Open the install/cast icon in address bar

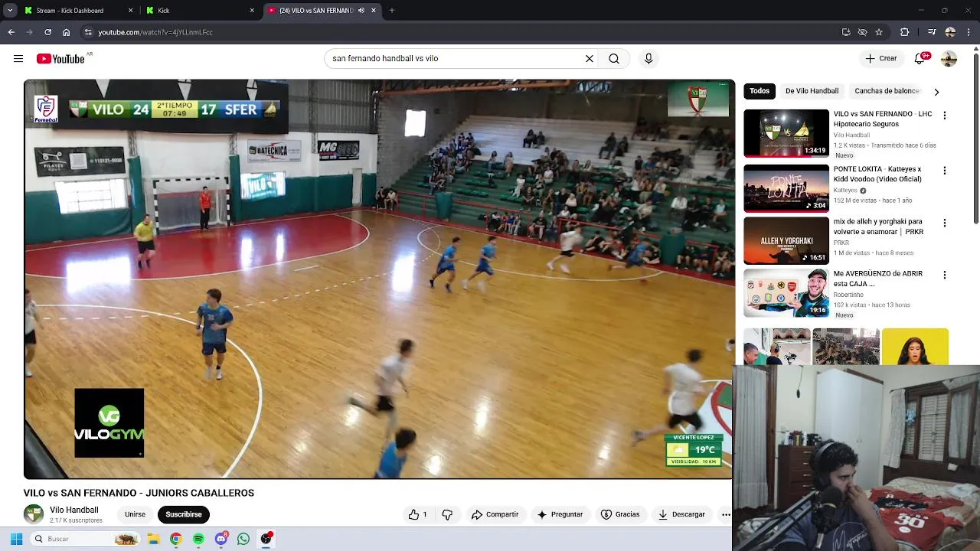[x=846, y=32]
